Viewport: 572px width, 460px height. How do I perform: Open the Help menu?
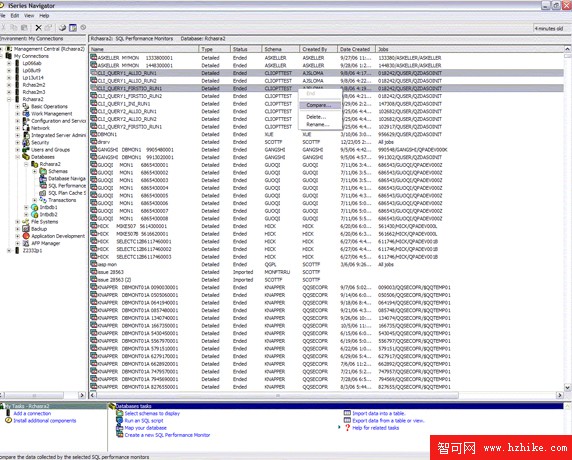[x=44, y=16]
